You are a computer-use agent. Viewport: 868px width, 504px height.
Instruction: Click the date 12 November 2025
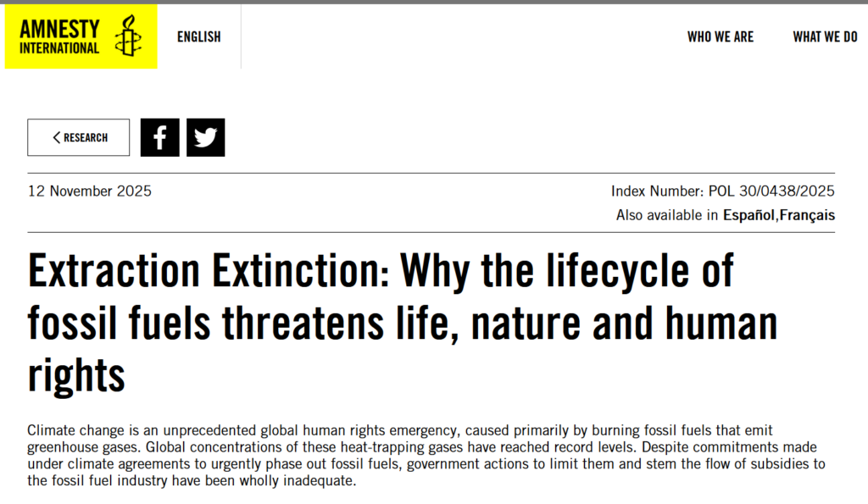90,191
